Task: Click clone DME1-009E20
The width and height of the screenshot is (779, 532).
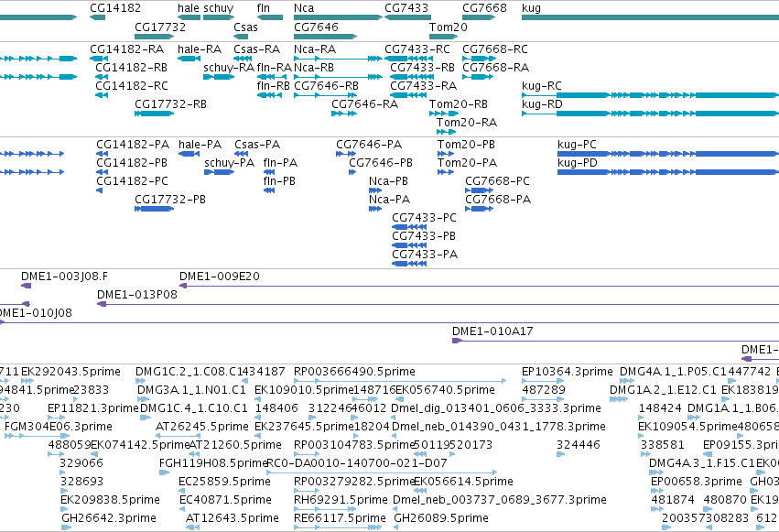Action: tap(220, 277)
